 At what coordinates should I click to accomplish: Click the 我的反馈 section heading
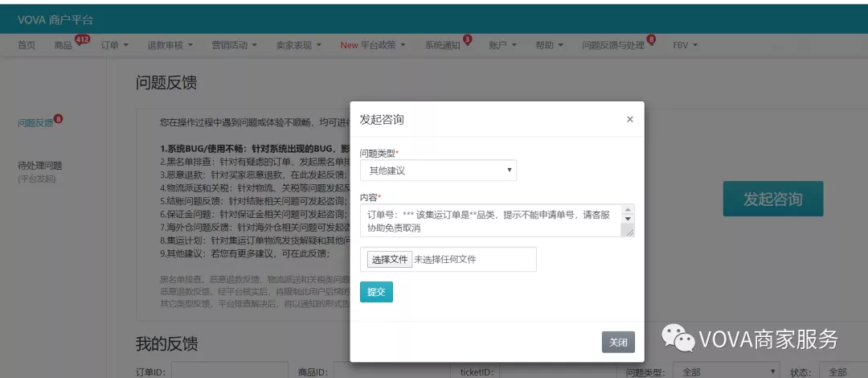pyautogui.click(x=166, y=343)
